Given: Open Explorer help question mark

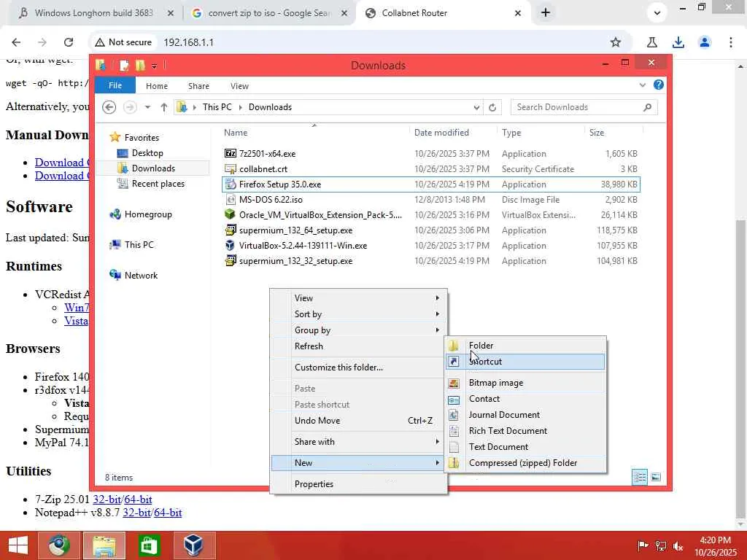Looking at the screenshot, I should (x=659, y=85).
